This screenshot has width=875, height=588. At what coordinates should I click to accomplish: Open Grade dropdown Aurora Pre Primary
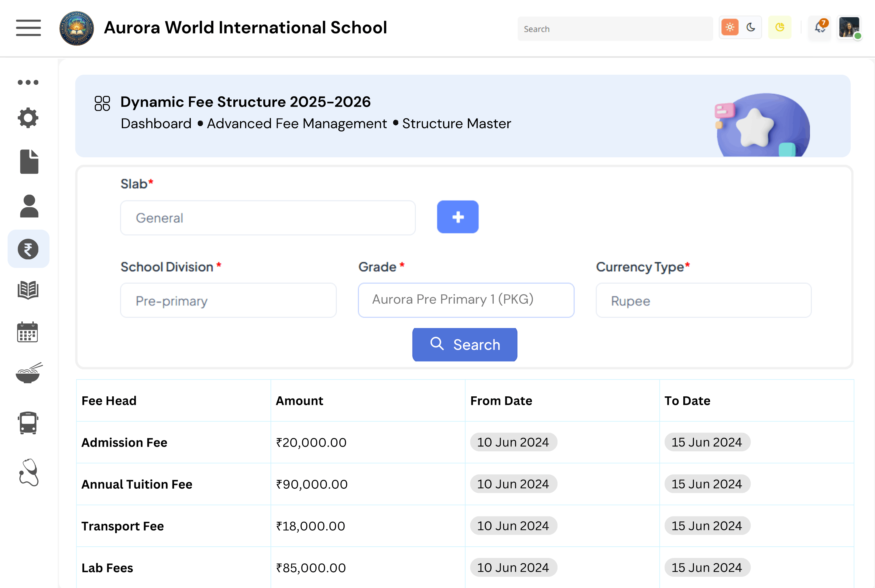point(466,300)
